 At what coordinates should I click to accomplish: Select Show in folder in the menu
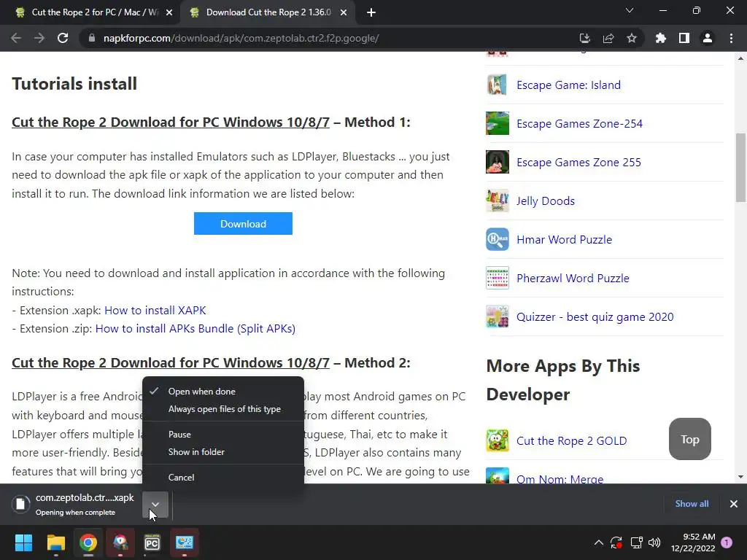[223, 452]
